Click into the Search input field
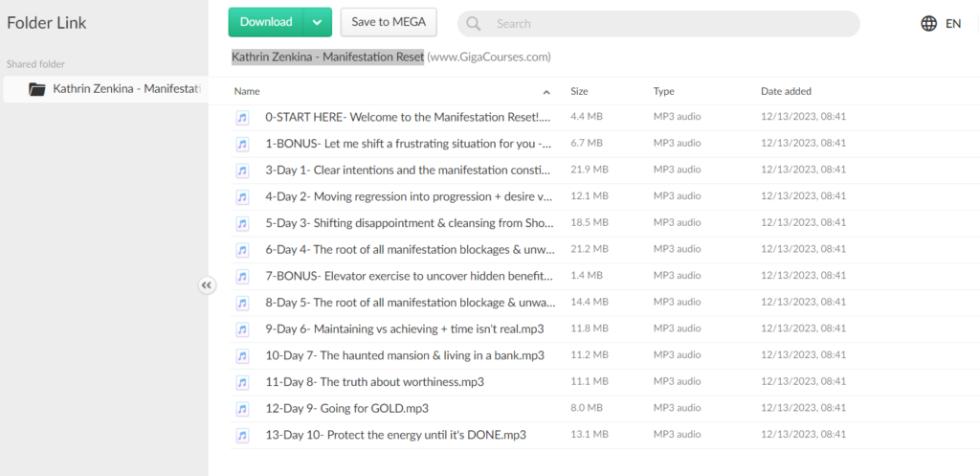The height and width of the screenshot is (476, 980). click(x=670, y=24)
